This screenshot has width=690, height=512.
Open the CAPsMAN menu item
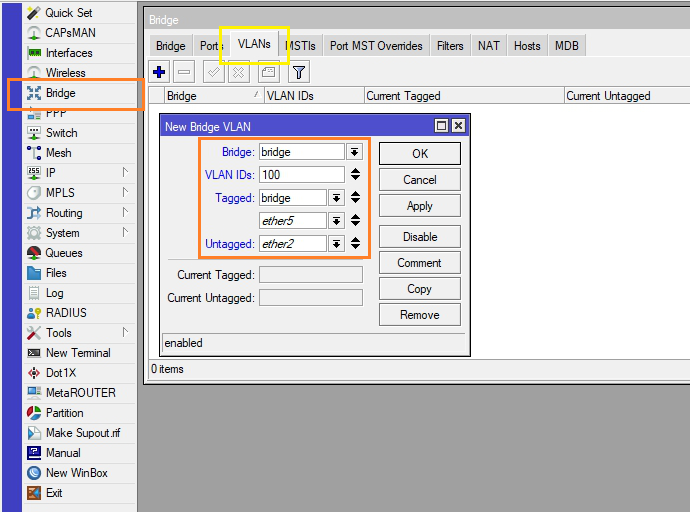(x=70, y=33)
